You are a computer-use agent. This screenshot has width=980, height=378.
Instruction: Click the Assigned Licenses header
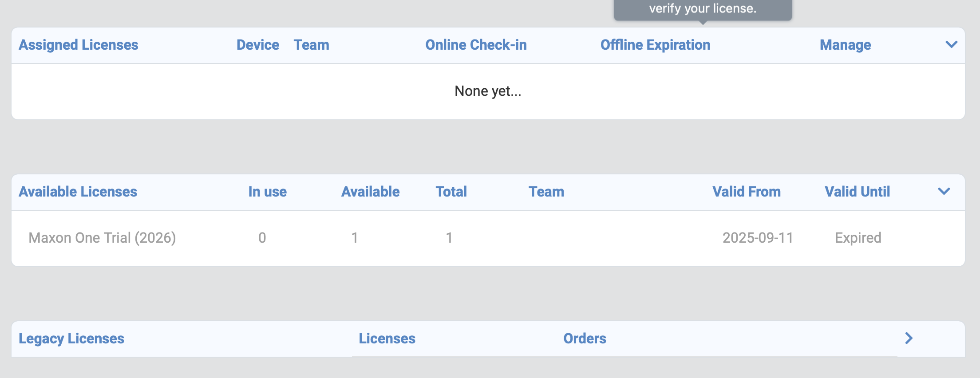[79, 45]
